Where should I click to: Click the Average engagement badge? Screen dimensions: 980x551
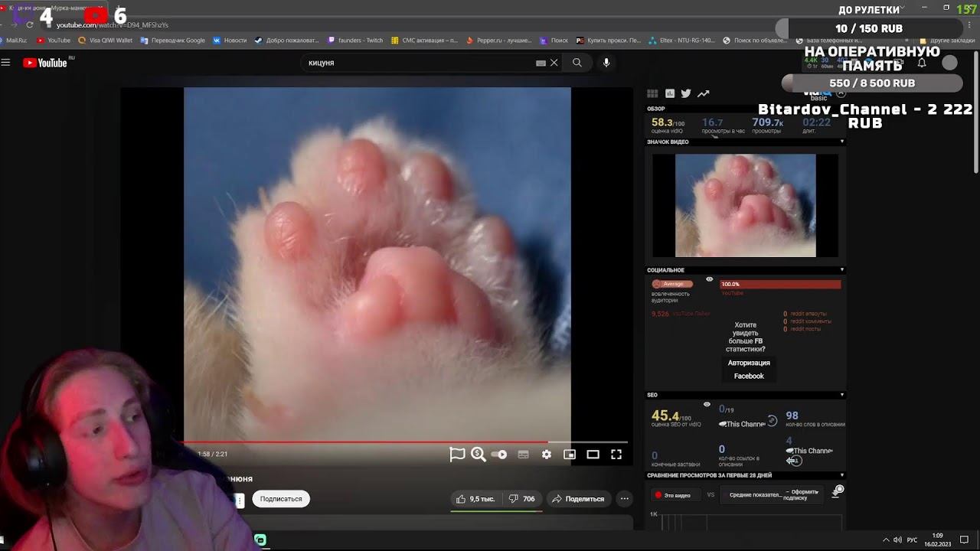(672, 284)
